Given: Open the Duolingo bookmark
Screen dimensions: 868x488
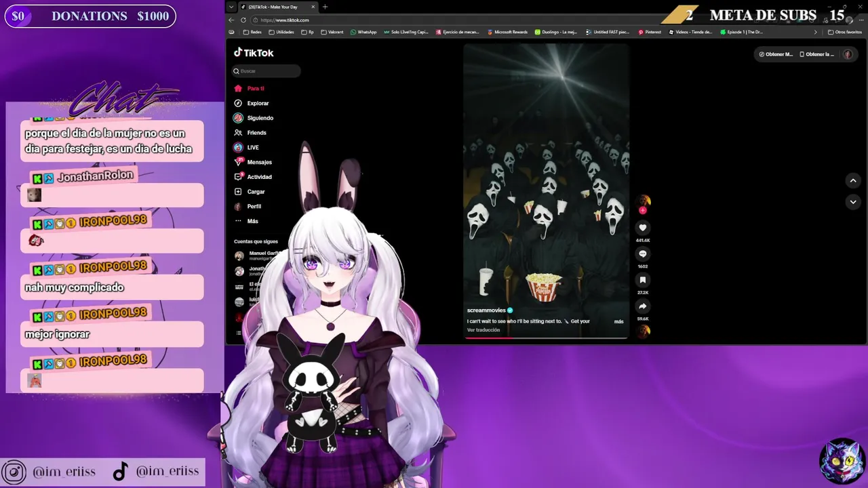Looking at the screenshot, I should tap(555, 32).
